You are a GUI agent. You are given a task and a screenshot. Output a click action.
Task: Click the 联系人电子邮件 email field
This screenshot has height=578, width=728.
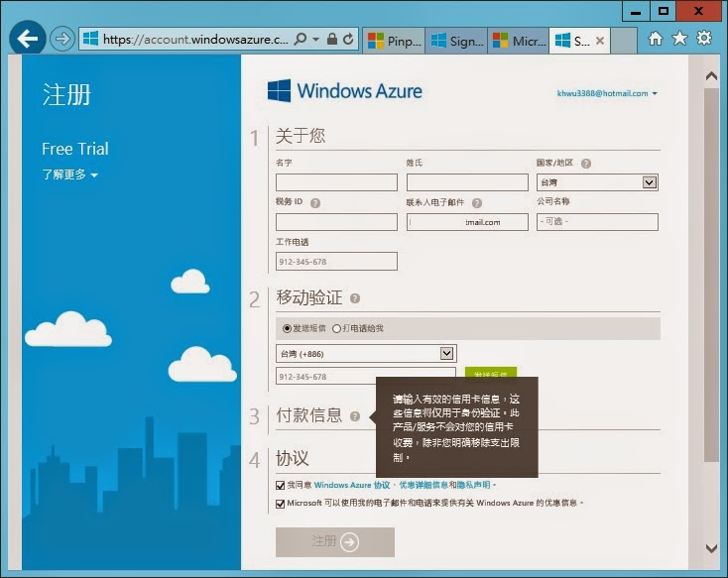pos(467,222)
